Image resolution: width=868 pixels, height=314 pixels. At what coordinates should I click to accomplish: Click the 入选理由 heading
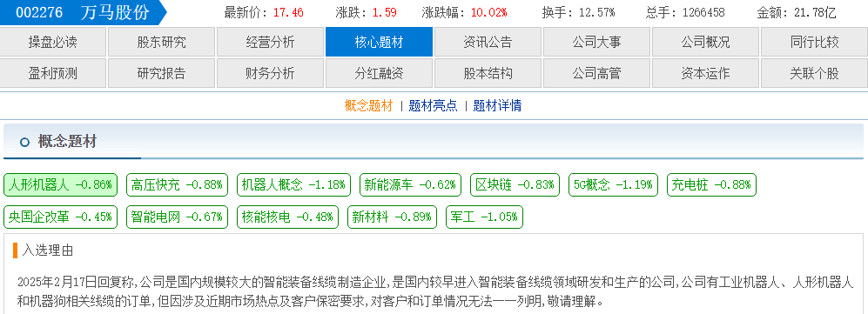(48, 251)
